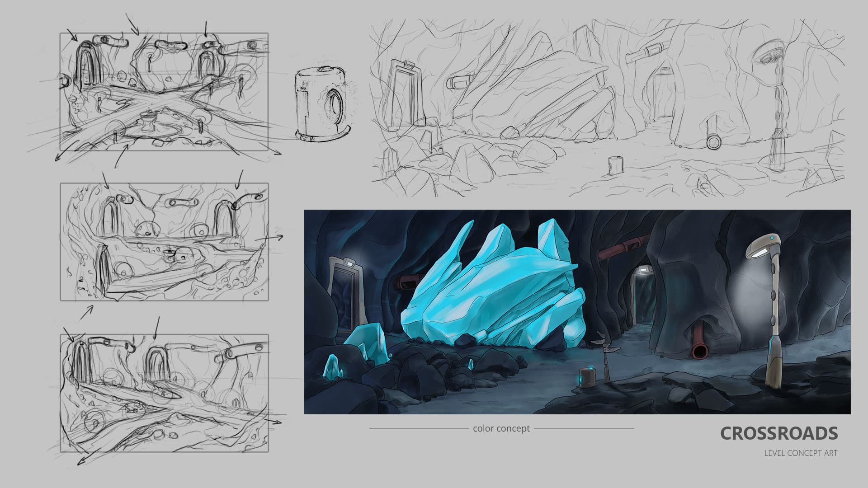This screenshot has height=488, width=868.
Task: Click the CROSSROADS title text
Action: [x=778, y=433]
